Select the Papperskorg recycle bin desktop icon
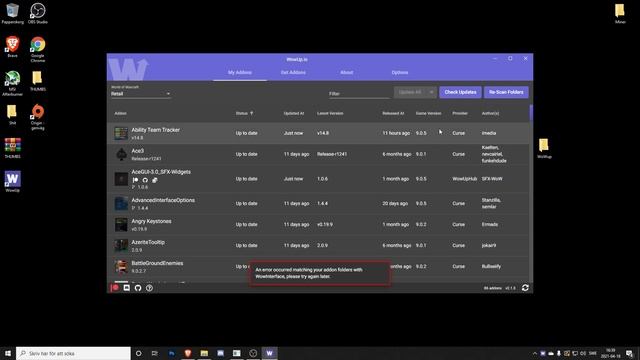 [12, 13]
